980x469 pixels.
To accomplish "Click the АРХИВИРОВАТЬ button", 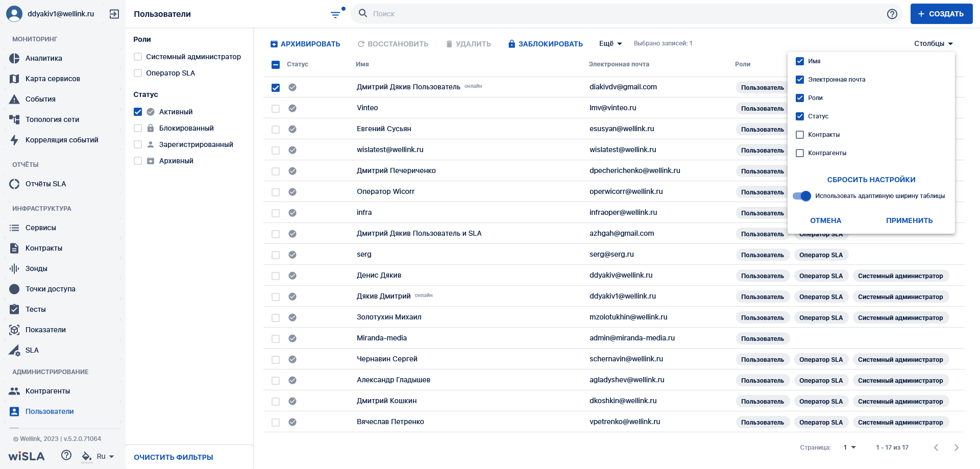I will [305, 44].
